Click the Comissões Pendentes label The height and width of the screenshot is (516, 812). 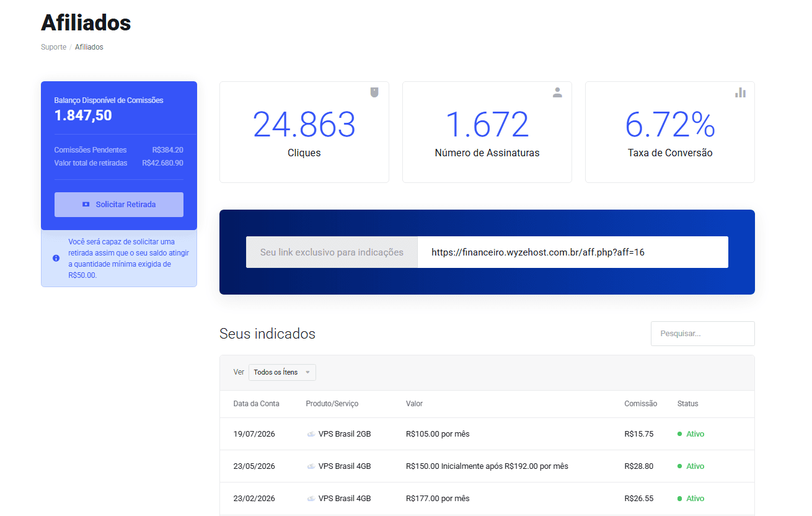tap(90, 150)
